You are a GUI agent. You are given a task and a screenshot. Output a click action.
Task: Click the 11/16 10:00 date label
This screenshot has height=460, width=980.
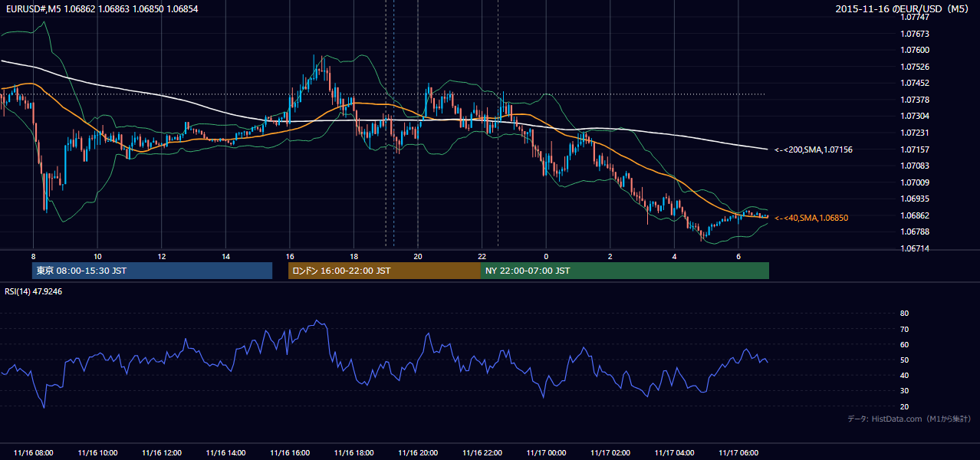(x=97, y=453)
